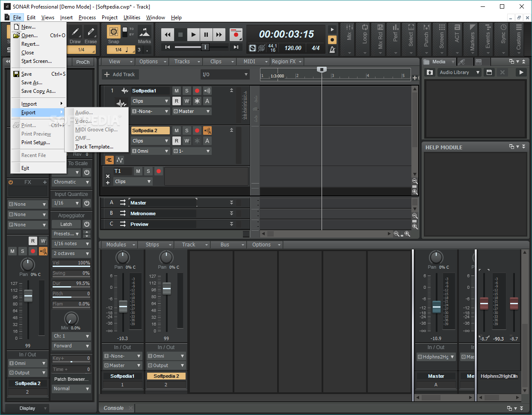Screen dimensions: 532x415
Task: Show automation lanes for Softpedia 2
Action: click(120, 160)
